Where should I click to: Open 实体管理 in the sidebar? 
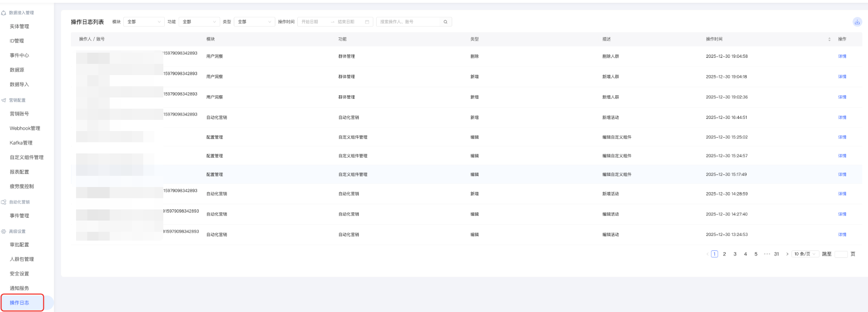click(20, 27)
